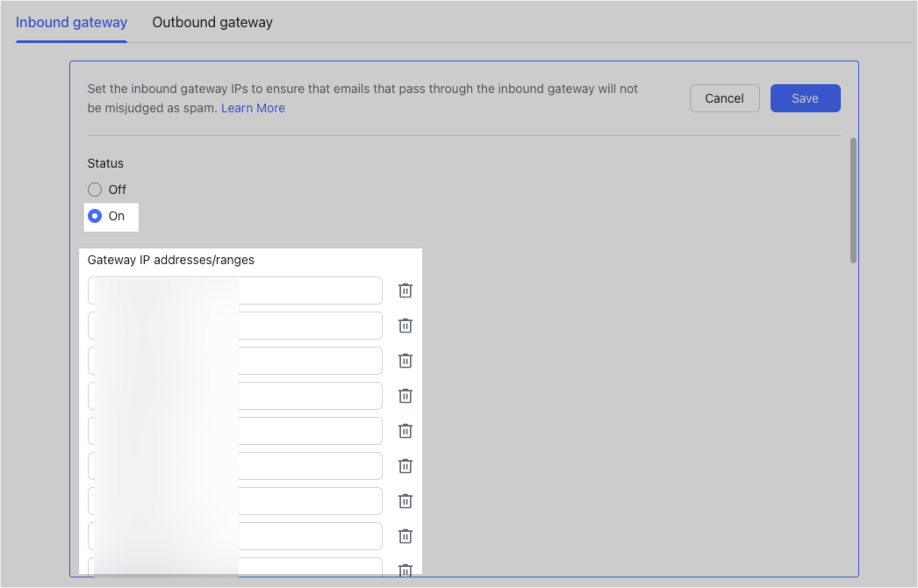Delete the second gateway IP entry
The height and width of the screenshot is (588, 918).
pos(405,325)
